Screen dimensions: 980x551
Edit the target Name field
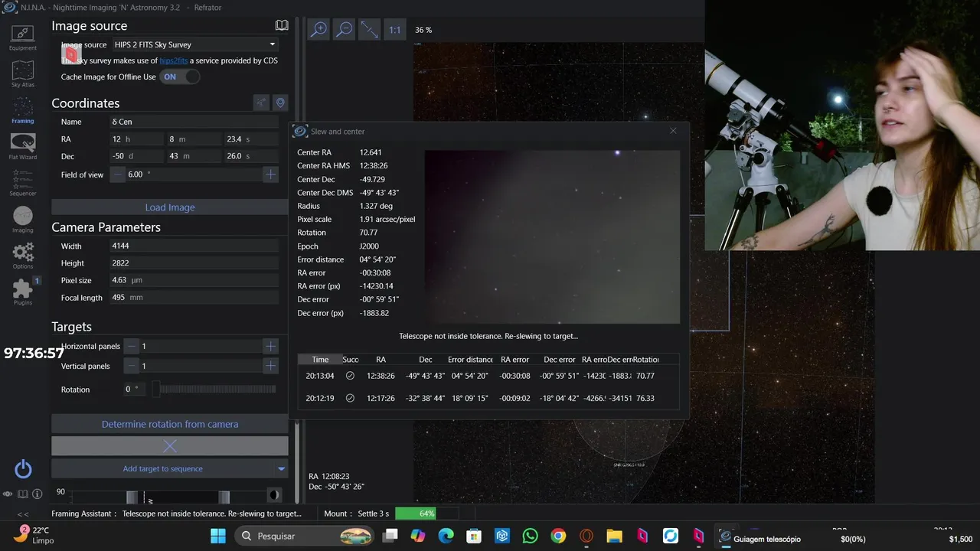coord(194,122)
